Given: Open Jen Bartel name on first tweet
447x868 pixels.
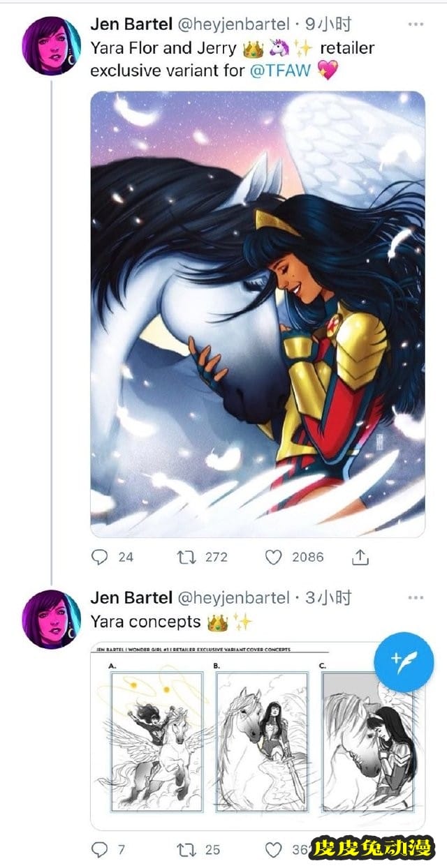Looking at the screenshot, I should 131,25.
